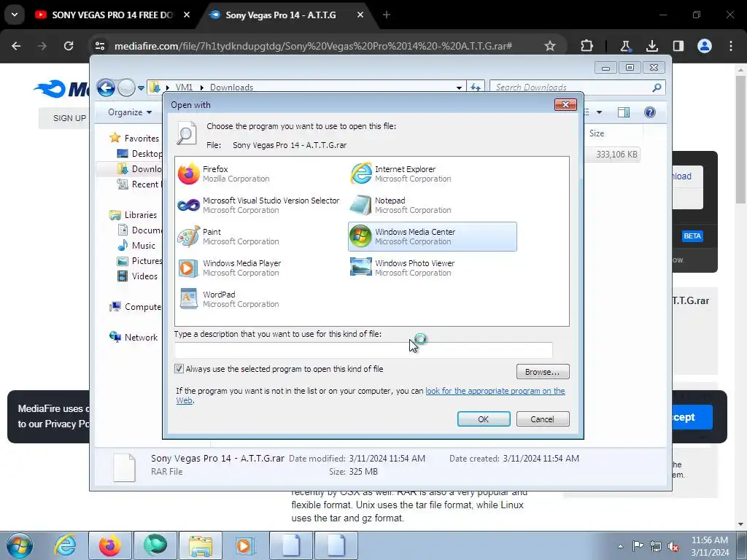This screenshot has height=560, width=747.
Task: Open Organize menu in Explorer window
Action: pyautogui.click(x=130, y=112)
